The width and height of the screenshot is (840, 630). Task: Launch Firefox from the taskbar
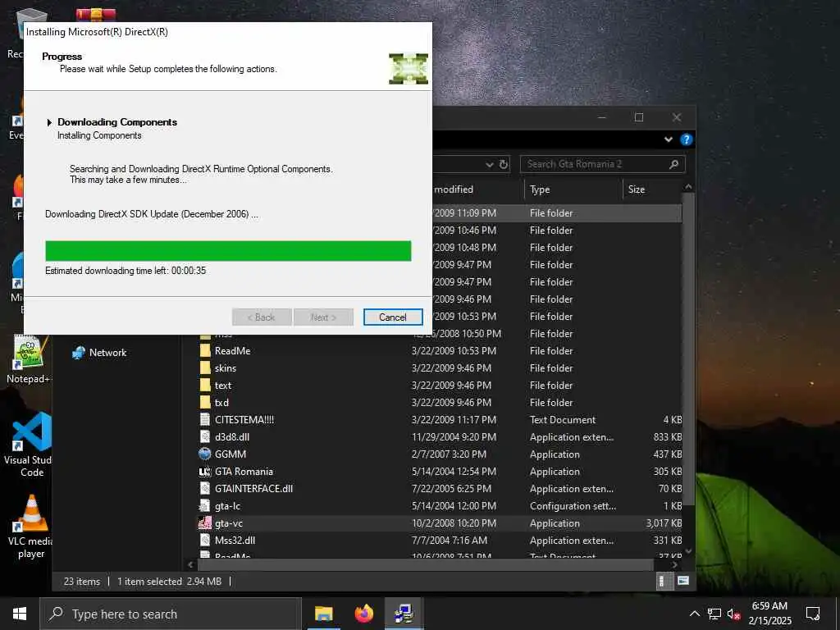[x=363, y=614]
